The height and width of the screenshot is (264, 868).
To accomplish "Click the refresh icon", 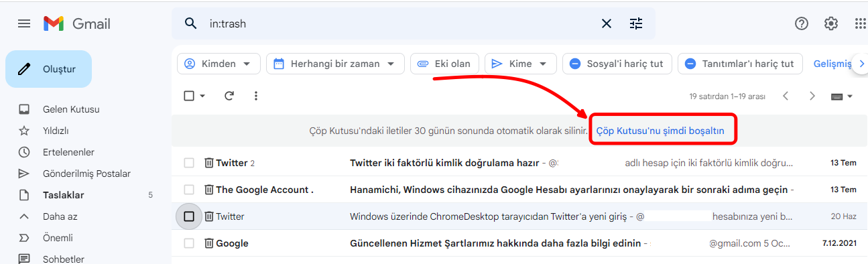I will [x=229, y=96].
